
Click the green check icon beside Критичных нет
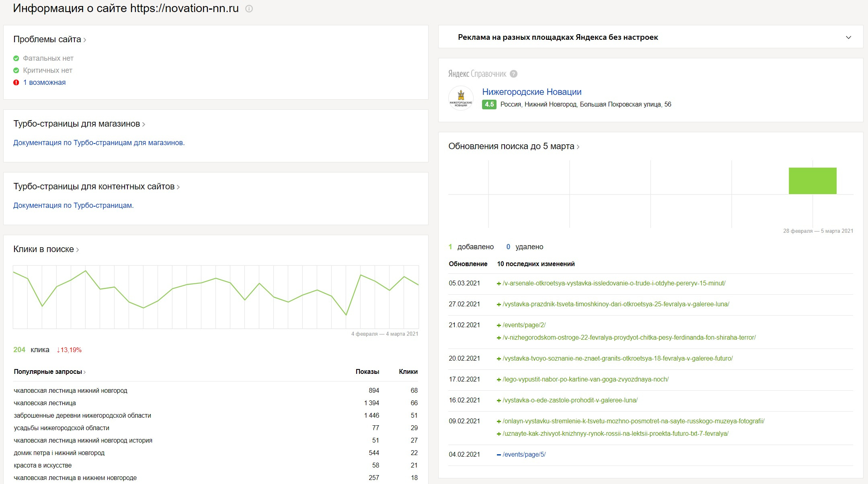tap(16, 70)
